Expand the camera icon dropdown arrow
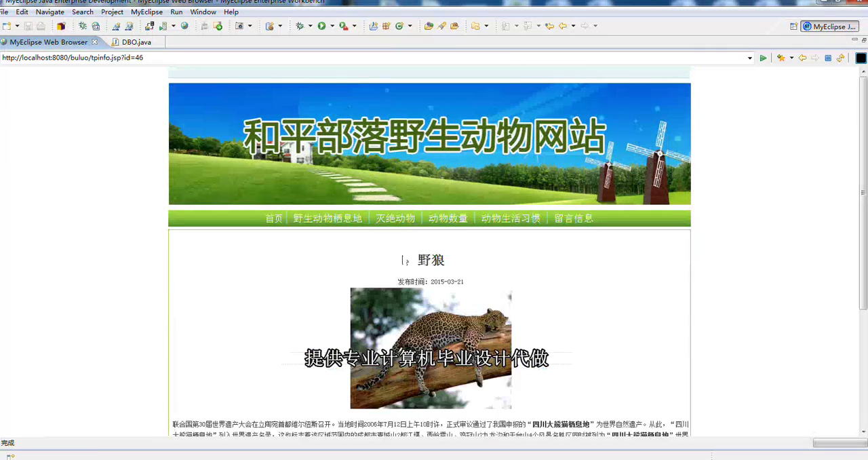The width and height of the screenshot is (868, 460). (250, 26)
